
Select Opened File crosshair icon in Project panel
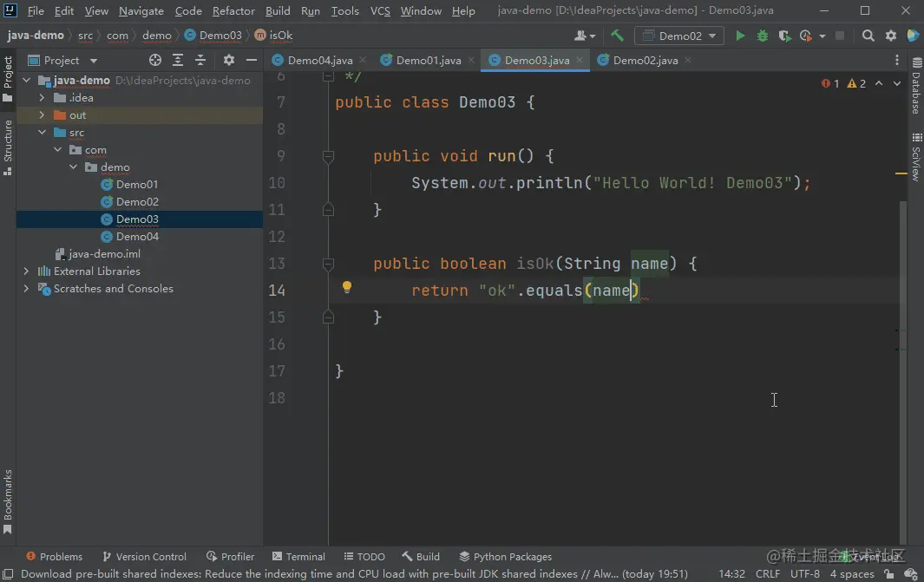(x=155, y=60)
